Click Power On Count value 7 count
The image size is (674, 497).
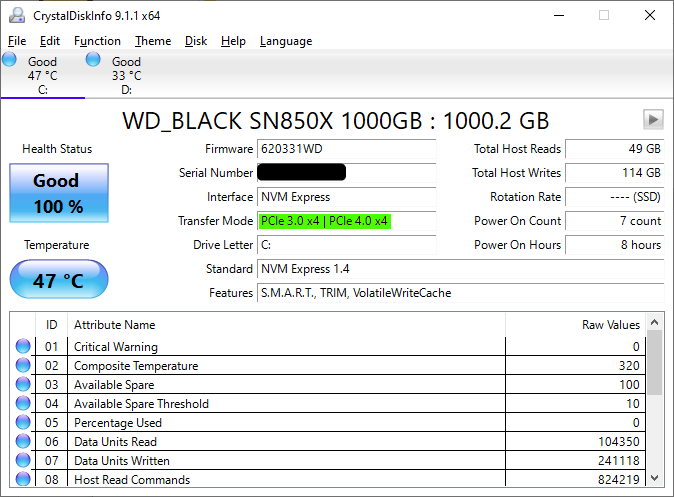[615, 221]
